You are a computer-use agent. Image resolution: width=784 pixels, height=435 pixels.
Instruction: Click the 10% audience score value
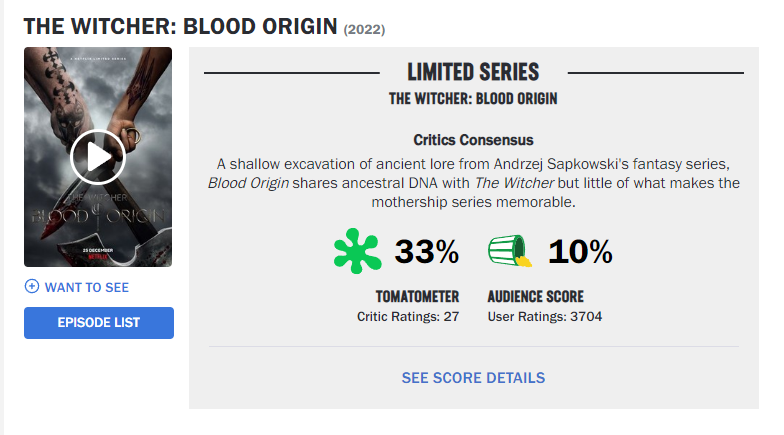tap(580, 252)
